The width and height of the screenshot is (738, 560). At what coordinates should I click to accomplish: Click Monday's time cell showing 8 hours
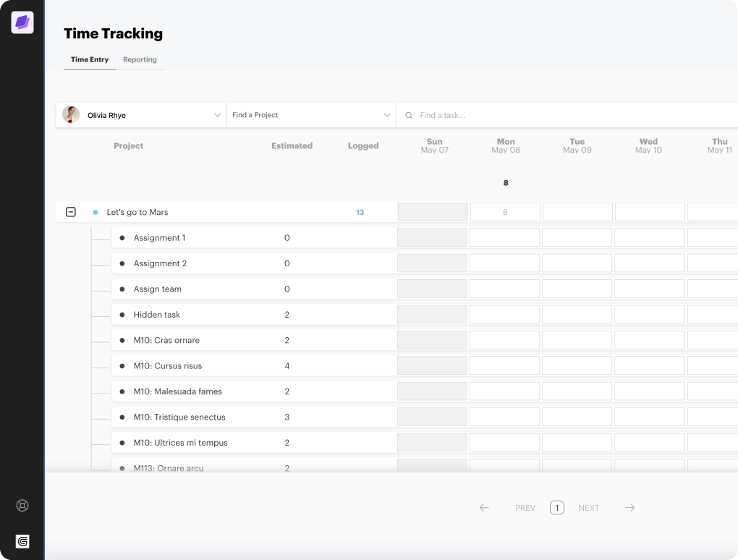(505, 212)
